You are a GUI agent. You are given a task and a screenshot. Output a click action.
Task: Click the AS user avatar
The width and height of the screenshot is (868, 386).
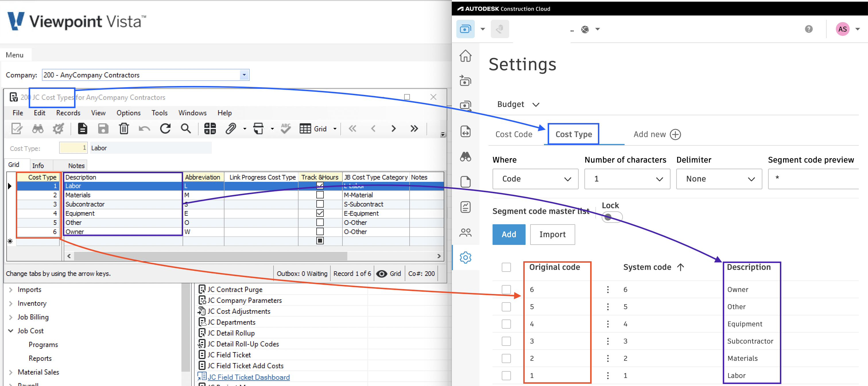pos(842,29)
